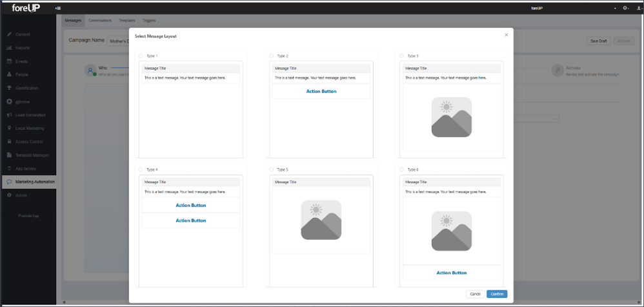Click the Type 5 image placeholder thumbnail
Screen dimensions: 644x307
(321, 220)
